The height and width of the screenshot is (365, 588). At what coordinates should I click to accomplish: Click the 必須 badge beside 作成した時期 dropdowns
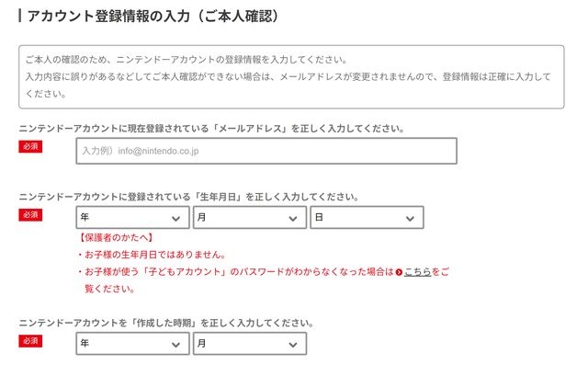pyautogui.click(x=30, y=341)
